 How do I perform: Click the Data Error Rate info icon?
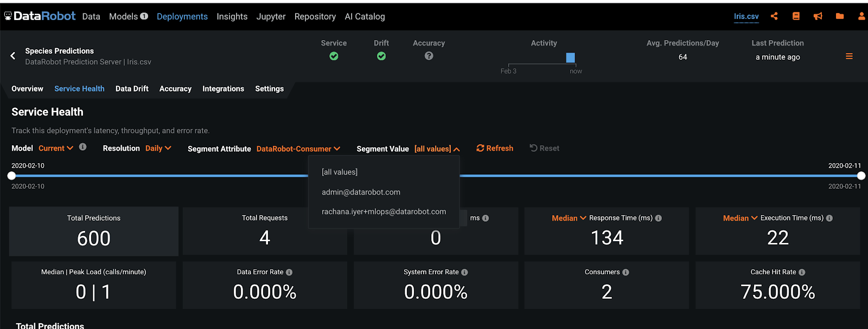(x=289, y=272)
